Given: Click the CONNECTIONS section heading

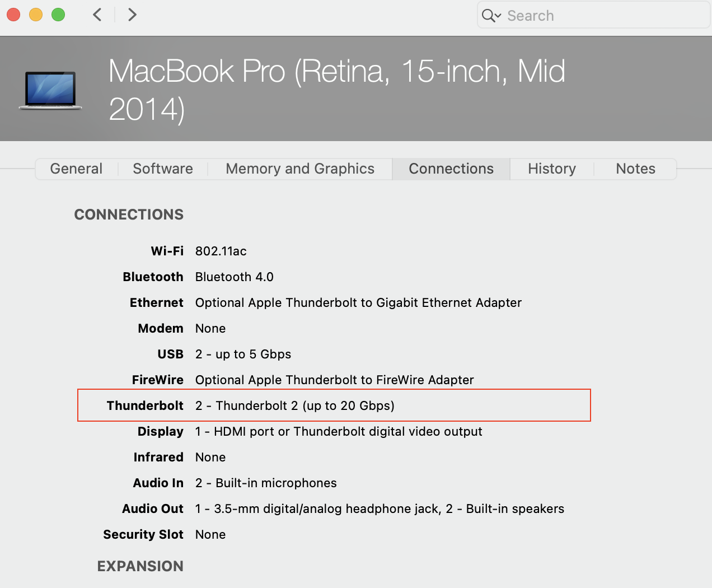Looking at the screenshot, I should point(129,214).
